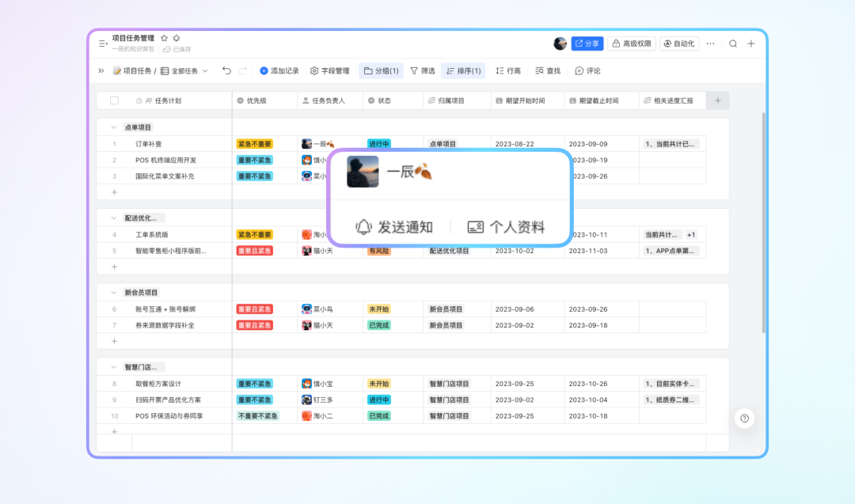The image size is (855, 504).
Task: Click the plus icon to add column
Action: point(718,100)
